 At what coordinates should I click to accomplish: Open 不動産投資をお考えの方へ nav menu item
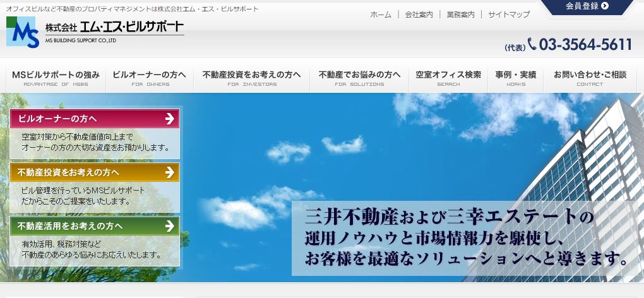(x=252, y=78)
